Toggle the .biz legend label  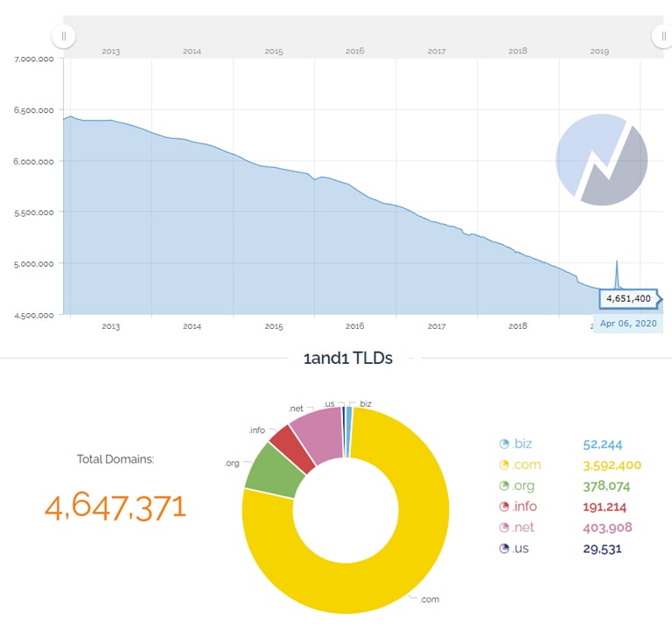point(521,443)
